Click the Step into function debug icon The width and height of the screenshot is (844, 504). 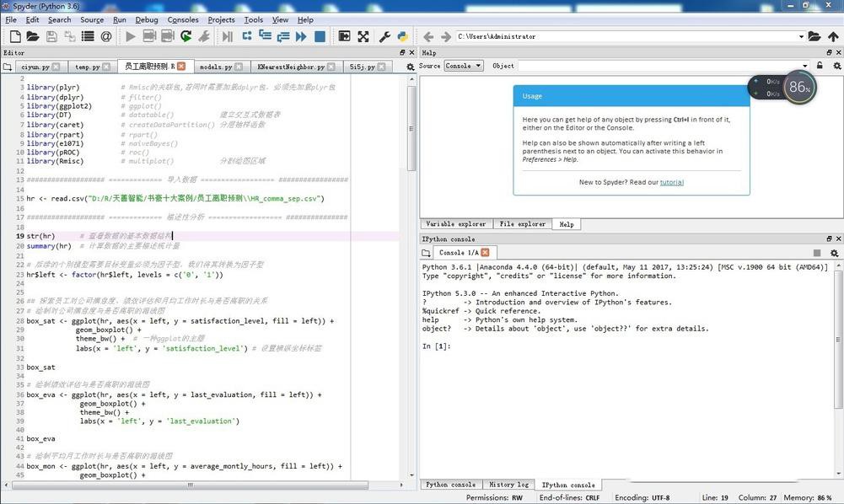pos(265,36)
